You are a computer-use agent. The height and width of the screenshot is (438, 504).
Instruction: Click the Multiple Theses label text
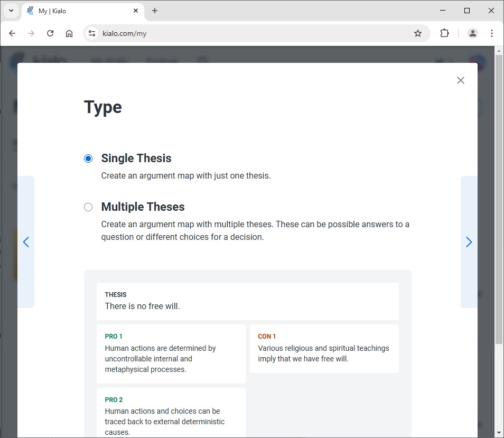click(143, 207)
